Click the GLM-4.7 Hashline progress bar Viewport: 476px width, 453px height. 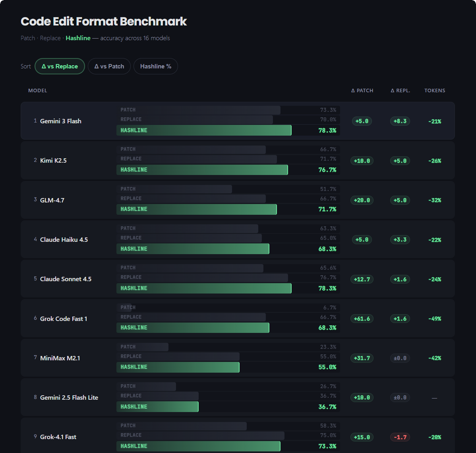click(197, 209)
